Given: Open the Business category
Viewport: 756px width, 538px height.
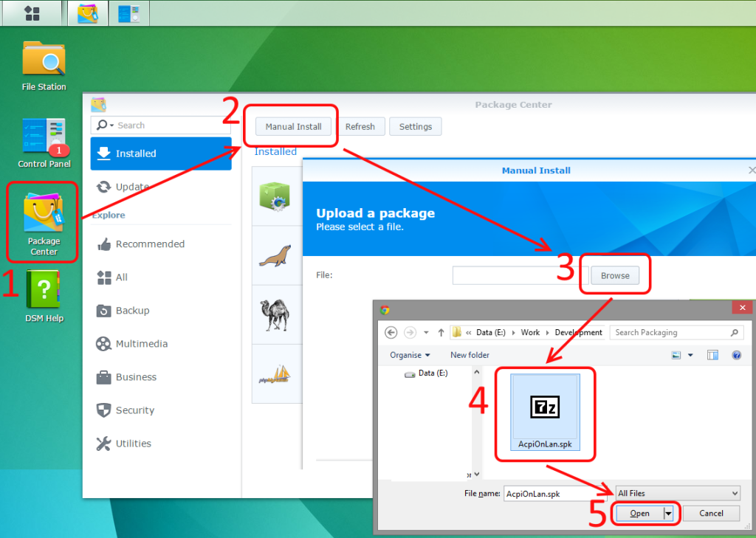Looking at the screenshot, I should [160, 377].
